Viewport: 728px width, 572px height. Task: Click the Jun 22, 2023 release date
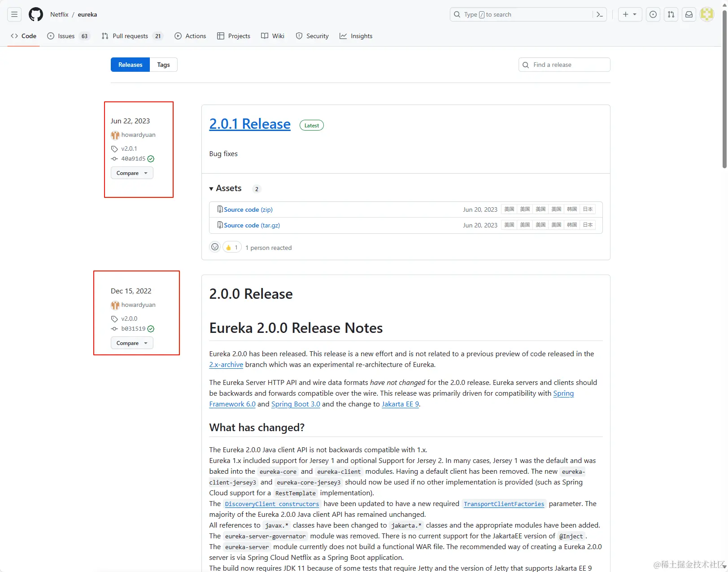(x=130, y=121)
